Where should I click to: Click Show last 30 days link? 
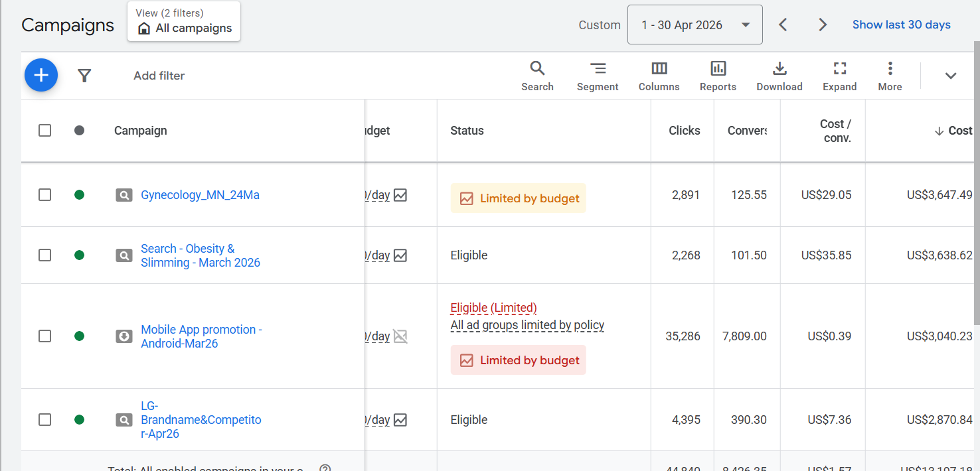coord(901,25)
